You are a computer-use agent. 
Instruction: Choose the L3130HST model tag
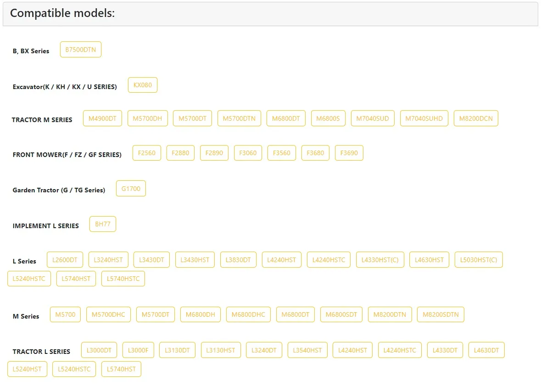point(221,350)
